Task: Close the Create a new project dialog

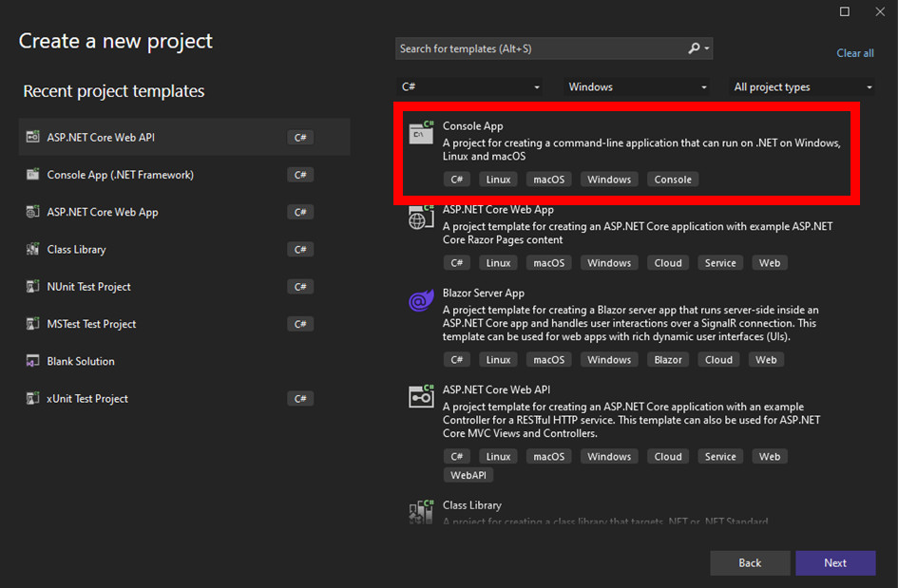Action: tap(880, 11)
